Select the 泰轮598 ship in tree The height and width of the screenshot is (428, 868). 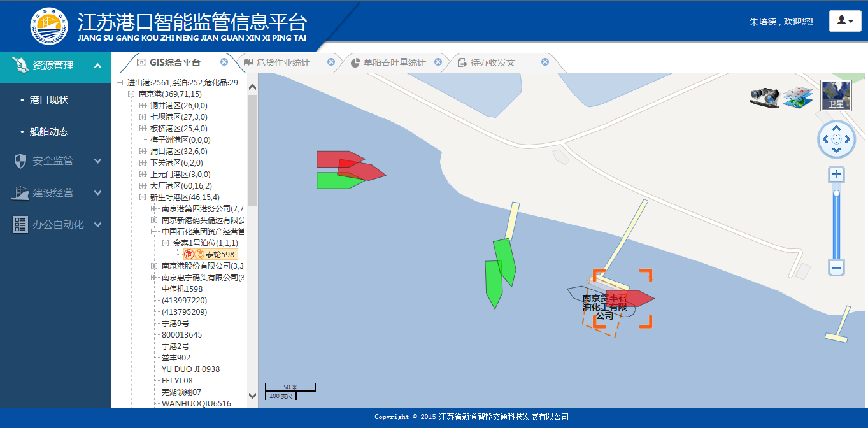(x=220, y=254)
